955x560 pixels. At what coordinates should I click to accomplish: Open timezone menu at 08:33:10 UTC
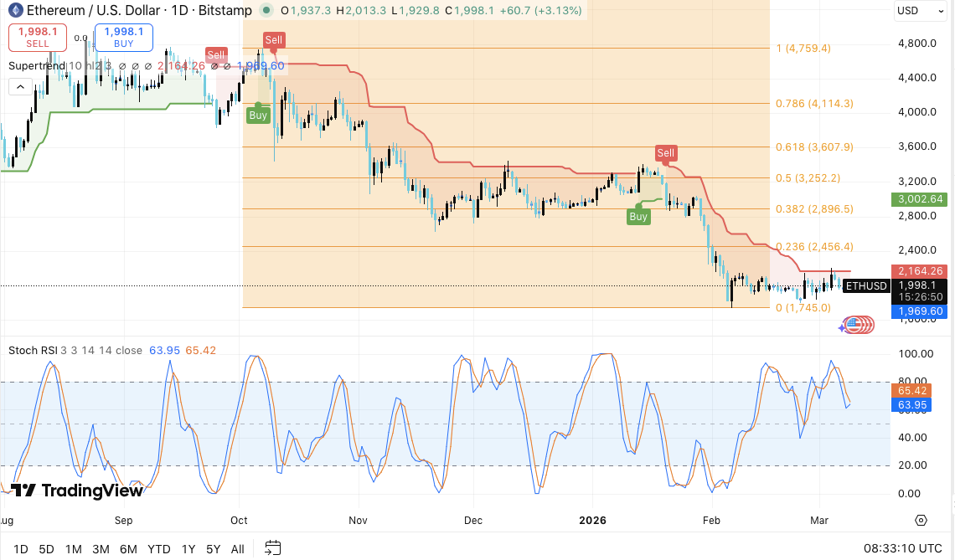903,548
